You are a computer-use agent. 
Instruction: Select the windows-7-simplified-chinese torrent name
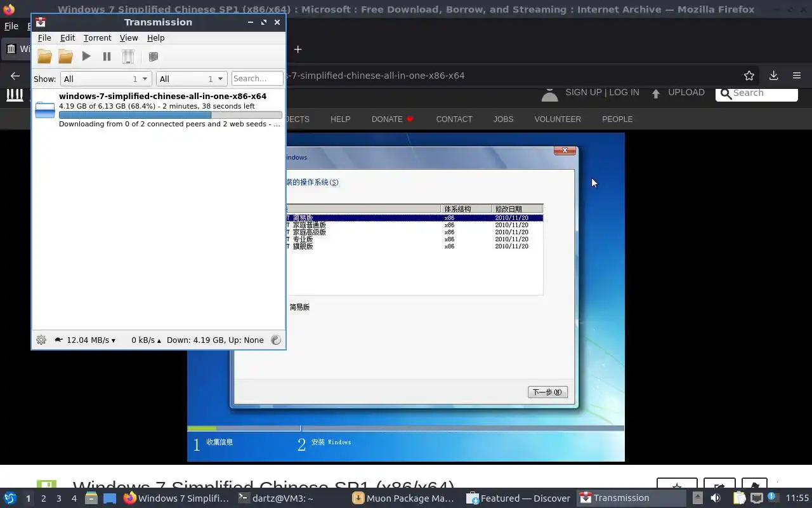(162, 97)
